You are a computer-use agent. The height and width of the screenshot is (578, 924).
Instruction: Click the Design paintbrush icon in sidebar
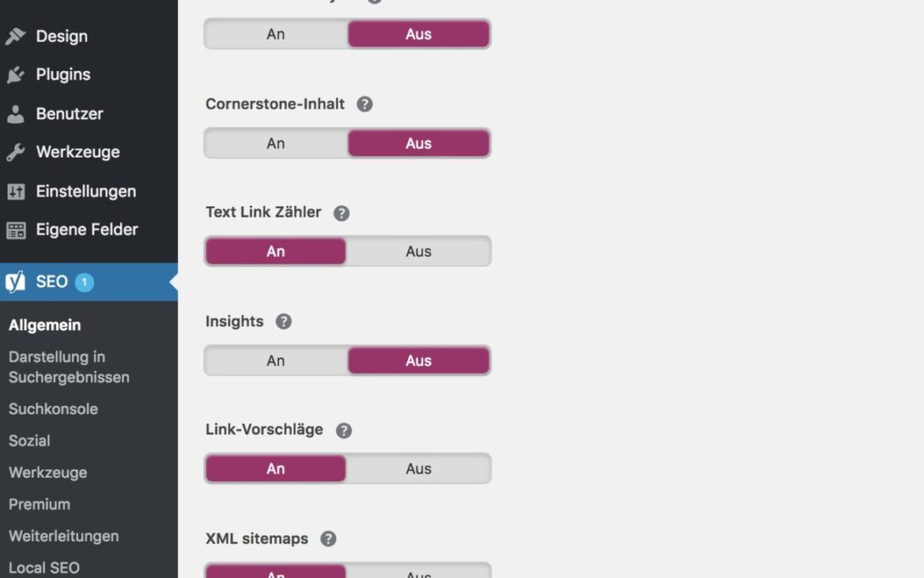point(15,36)
